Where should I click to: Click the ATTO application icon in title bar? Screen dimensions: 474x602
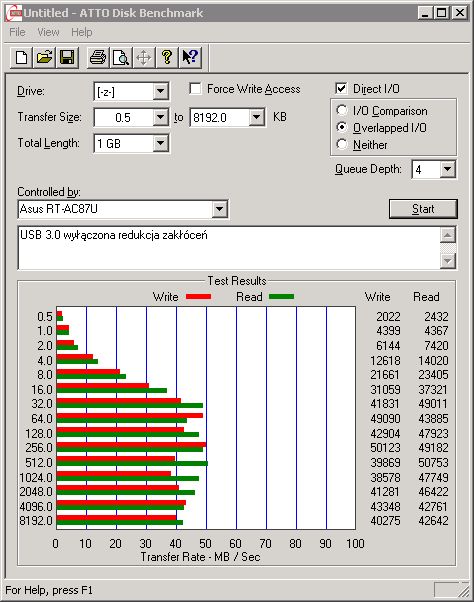coord(14,13)
